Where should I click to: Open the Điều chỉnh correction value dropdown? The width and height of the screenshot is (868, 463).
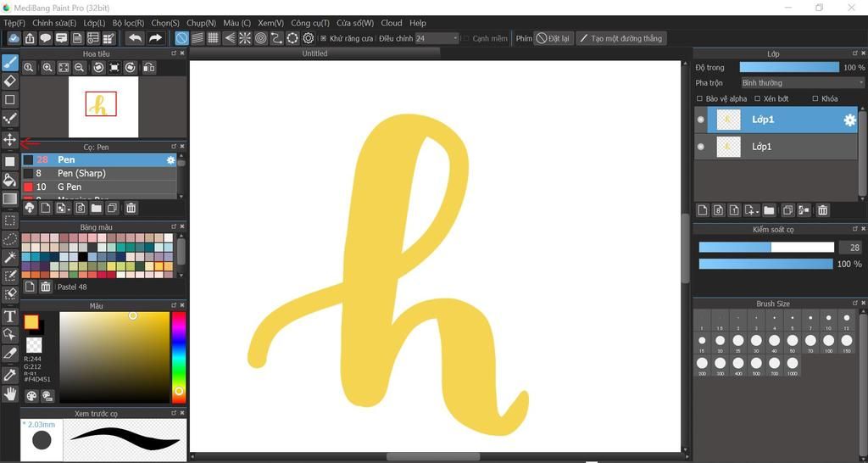point(437,38)
